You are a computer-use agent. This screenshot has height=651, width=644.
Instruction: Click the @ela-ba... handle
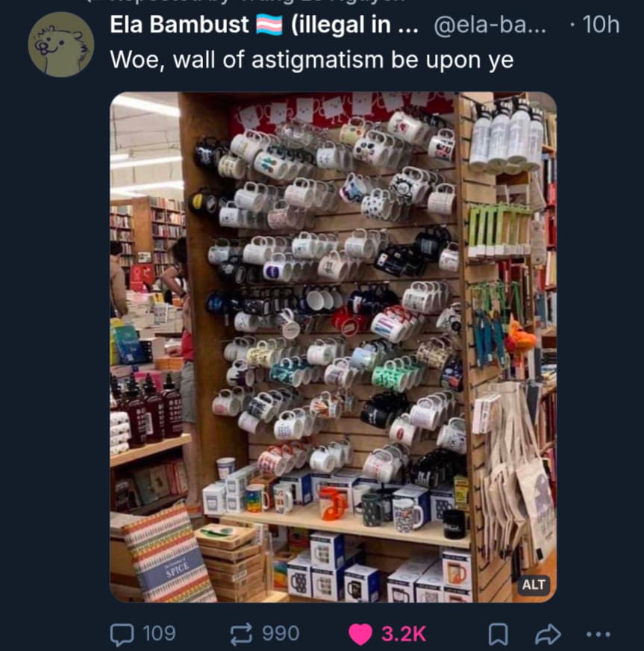(x=490, y=25)
